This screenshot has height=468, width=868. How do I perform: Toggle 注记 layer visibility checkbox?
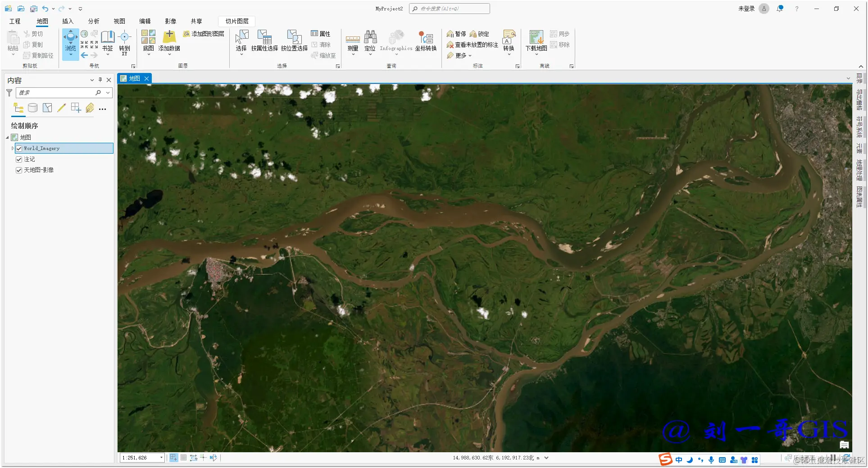click(19, 159)
